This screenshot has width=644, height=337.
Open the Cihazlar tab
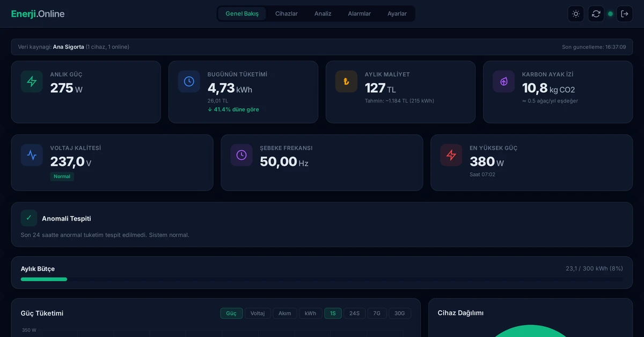(286, 14)
